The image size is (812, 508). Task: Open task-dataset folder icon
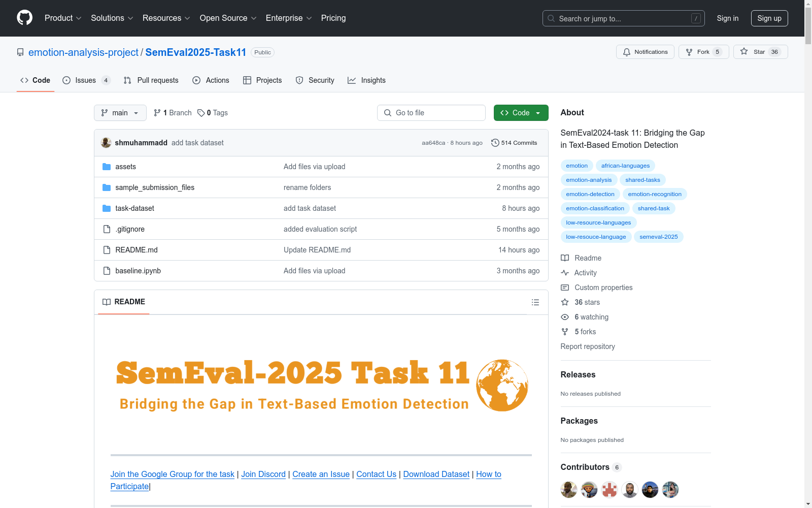coord(107,208)
